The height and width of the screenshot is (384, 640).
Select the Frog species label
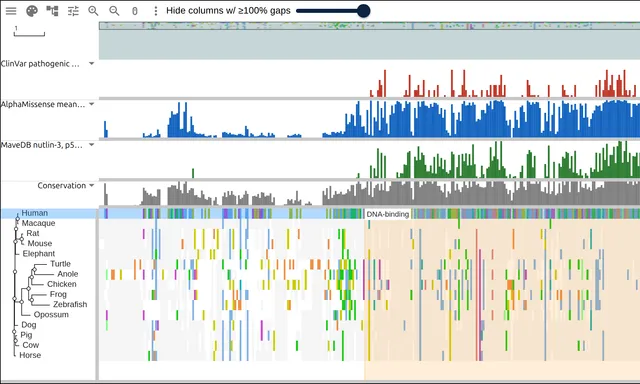[x=58, y=294]
